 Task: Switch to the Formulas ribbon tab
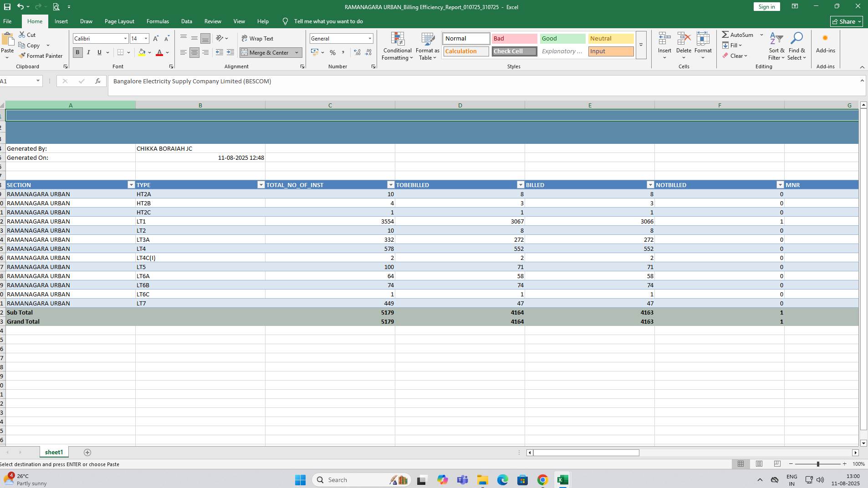[158, 21]
